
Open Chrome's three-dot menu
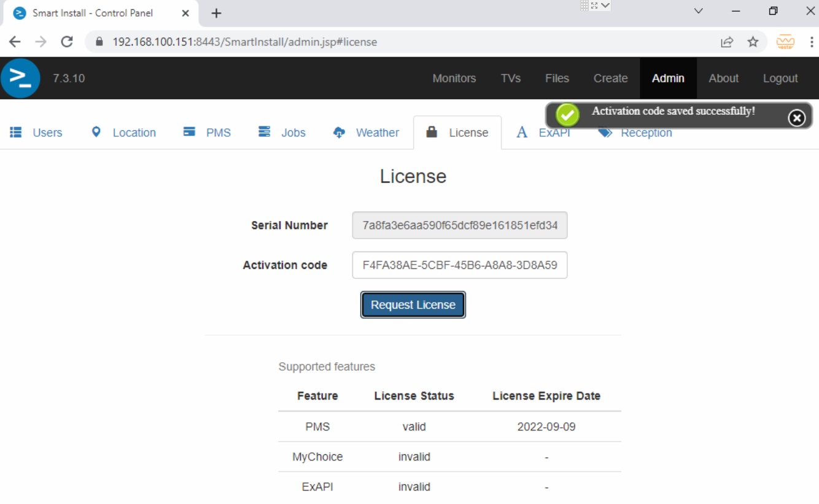pyautogui.click(x=812, y=42)
